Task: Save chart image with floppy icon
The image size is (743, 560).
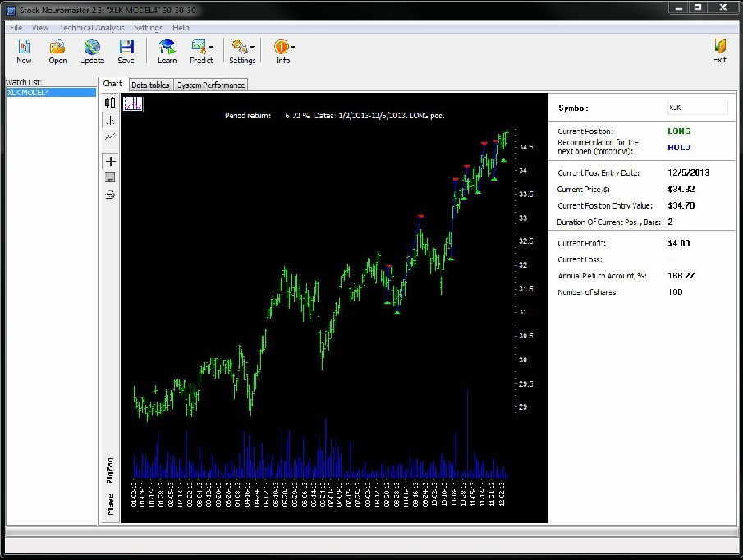Action: [110, 177]
